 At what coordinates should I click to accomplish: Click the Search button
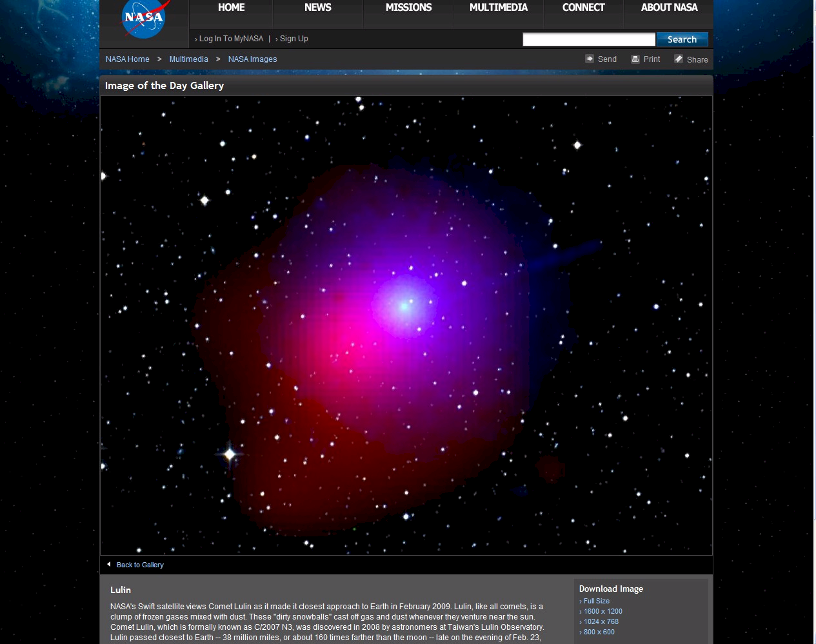(682, 39)
